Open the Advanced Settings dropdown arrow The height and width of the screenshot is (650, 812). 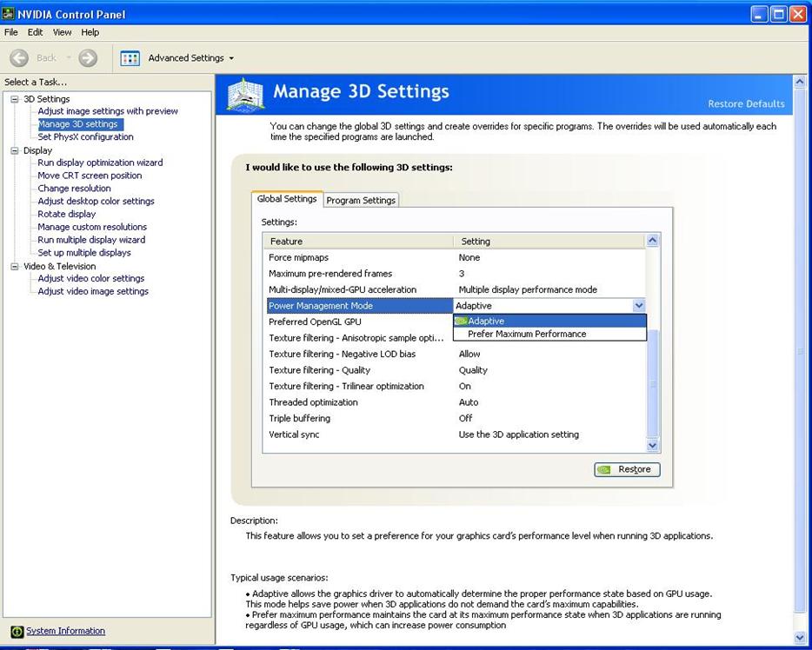point(231,58)
